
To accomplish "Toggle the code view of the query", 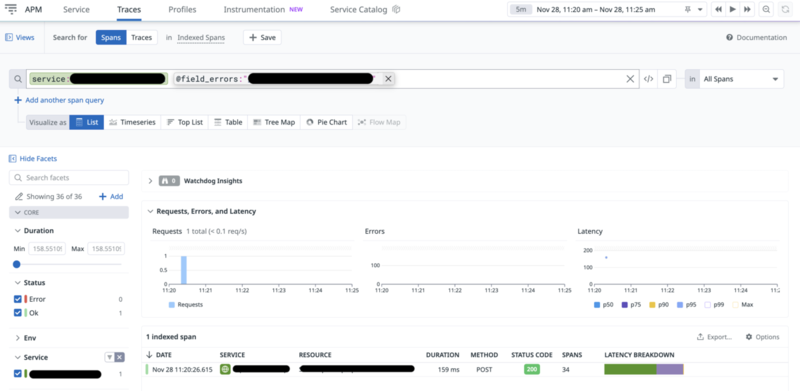I will tap(648, 79).
